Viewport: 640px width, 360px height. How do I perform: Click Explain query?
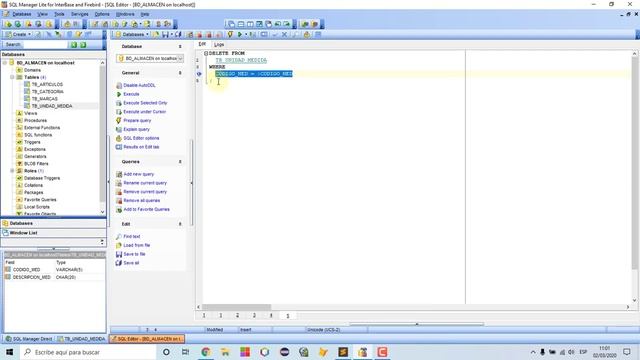[136, 129]
